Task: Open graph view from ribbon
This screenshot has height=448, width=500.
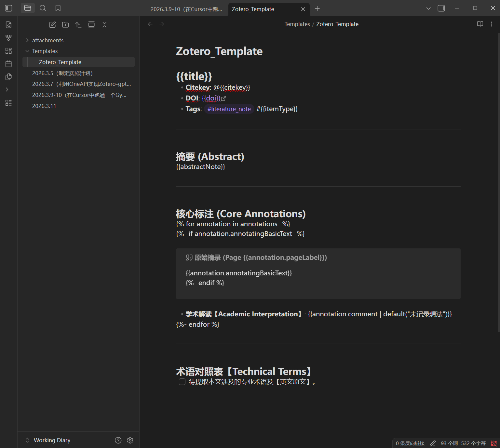Action: point(9,38)
